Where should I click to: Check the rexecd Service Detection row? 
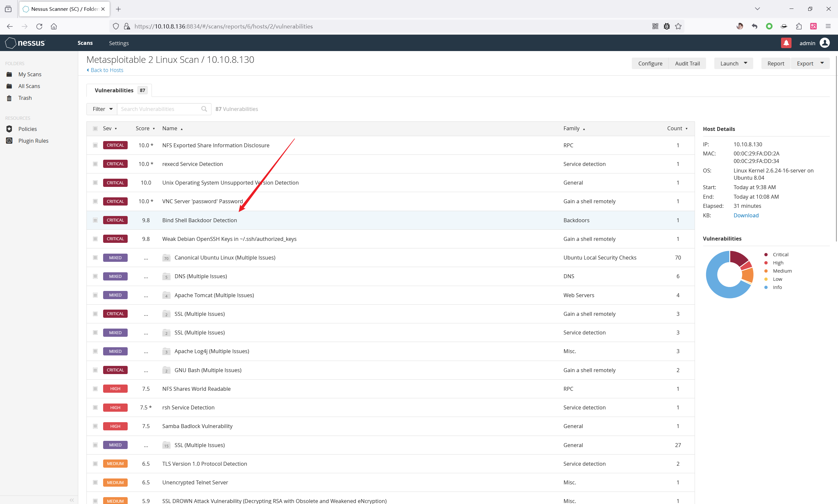[x=95, y=164]
